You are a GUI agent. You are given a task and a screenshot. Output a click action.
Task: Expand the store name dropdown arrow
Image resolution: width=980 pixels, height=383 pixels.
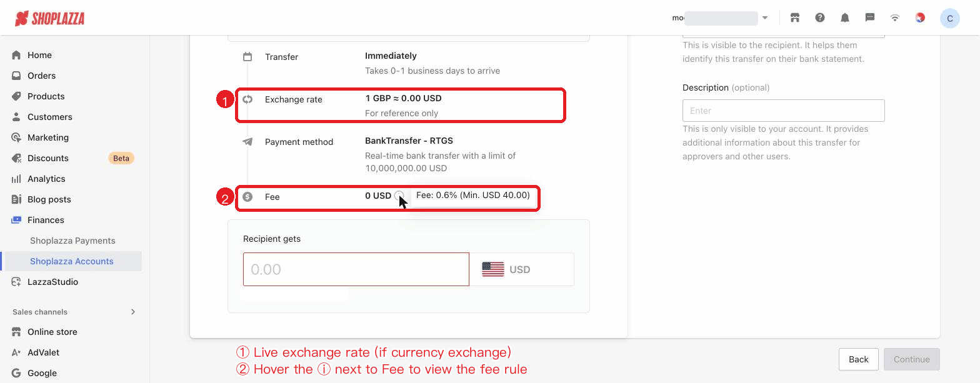coord(765,18)
